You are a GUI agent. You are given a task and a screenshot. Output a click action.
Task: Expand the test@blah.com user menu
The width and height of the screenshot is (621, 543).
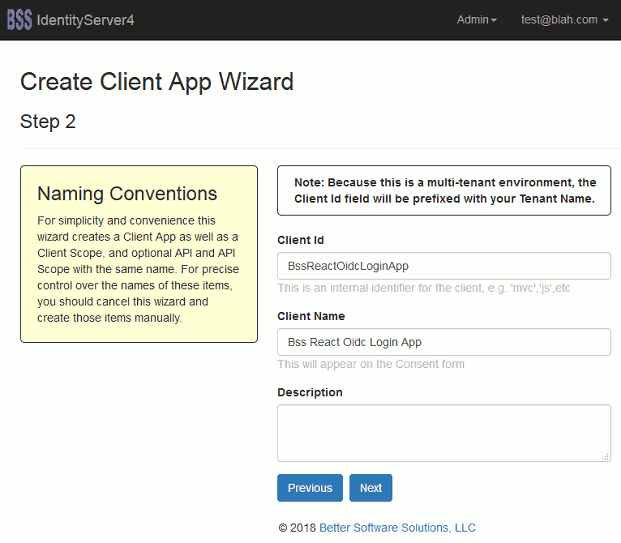point(564,20)
